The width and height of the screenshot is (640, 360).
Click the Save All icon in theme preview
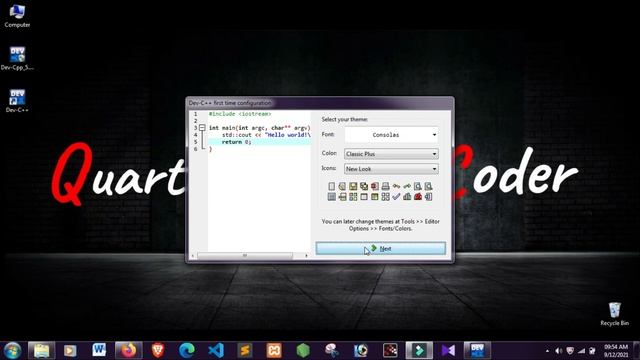(x=364, y=186)
